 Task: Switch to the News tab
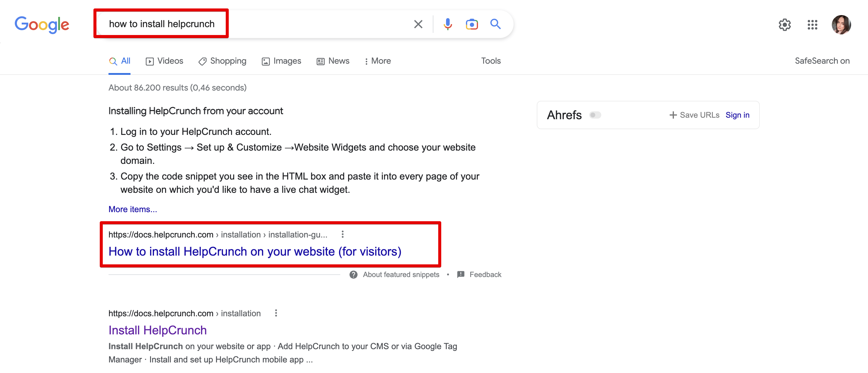(x=333, y=61)
